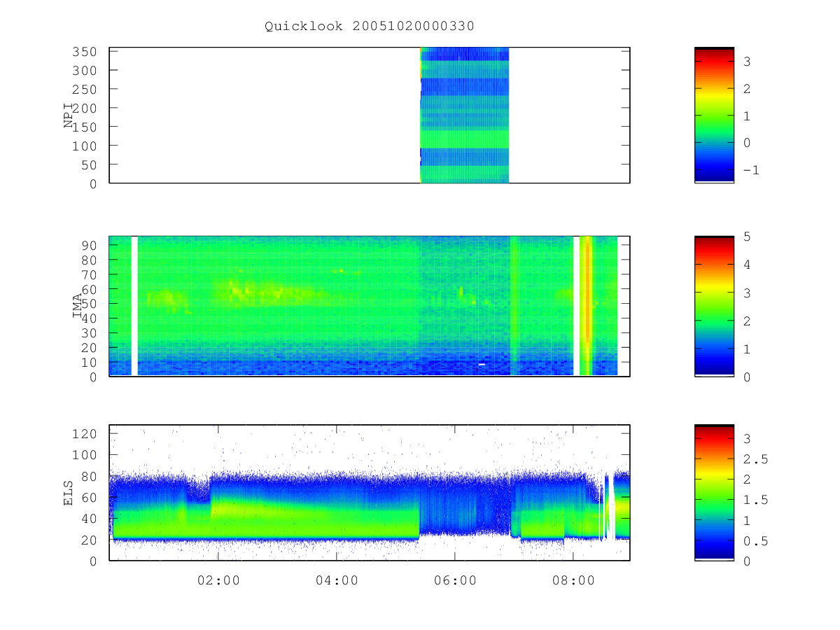The width and height of the screenshot is (840, 630).
Task: Click the 04:00 time tick label
Action: point(337,580)
